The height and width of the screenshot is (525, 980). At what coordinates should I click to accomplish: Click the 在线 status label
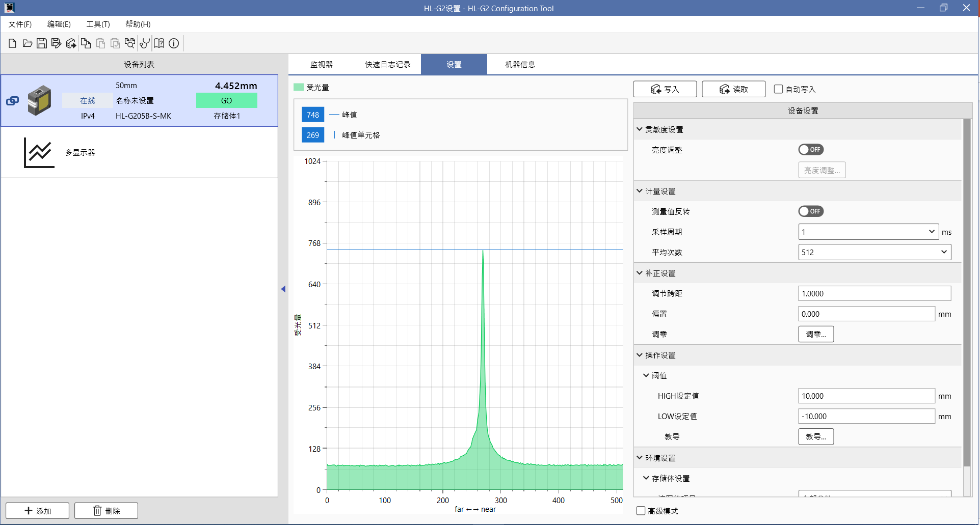tap(88, 101)
